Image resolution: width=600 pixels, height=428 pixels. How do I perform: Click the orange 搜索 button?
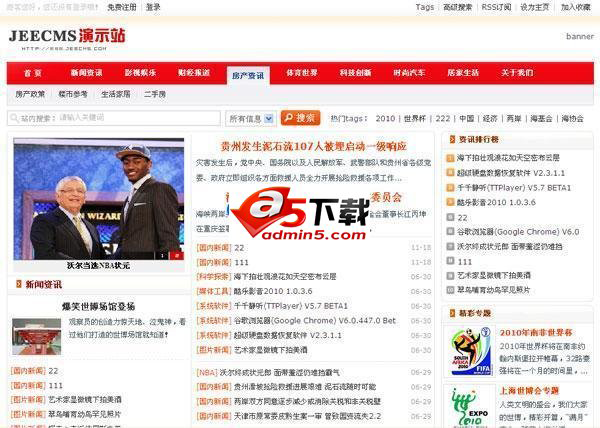pyautogui.click(x=300, y=118)
